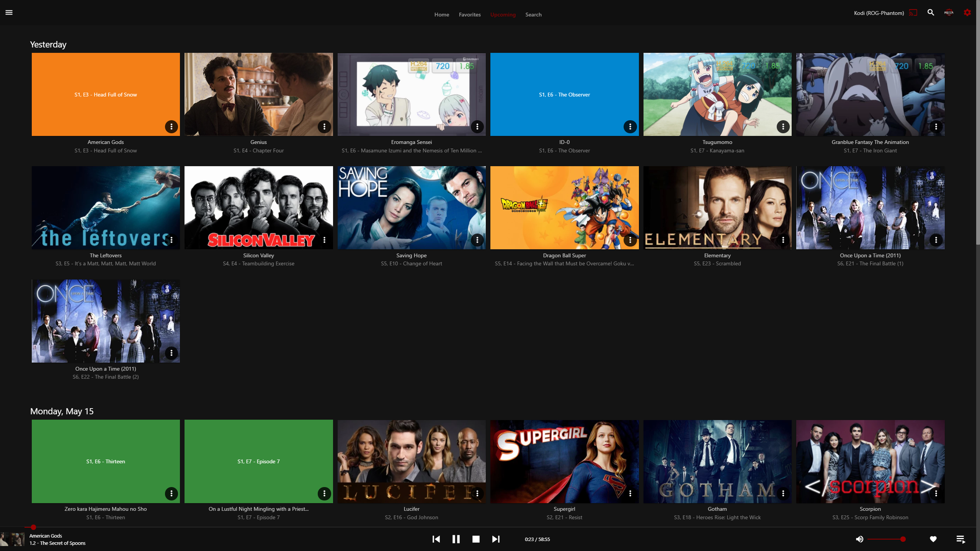Click the cast to Kodi icon
The height and width of the screenshot is (551, 980).
pos(913,13)
